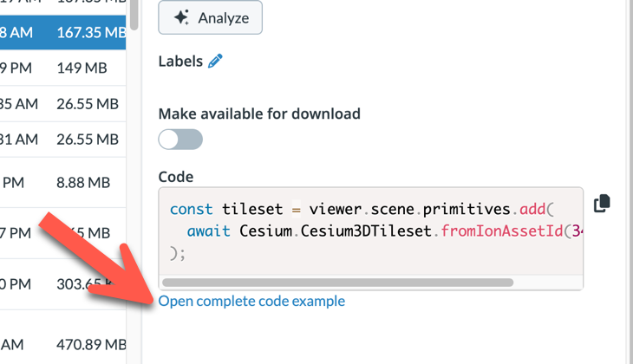Click the Labels heading text
This screenshot has width=633, height=364.
pyautogui.click(x=180, y=62)
